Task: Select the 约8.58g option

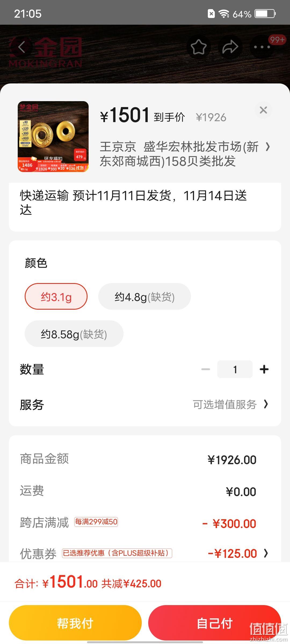Action: (x=74, y=334)
